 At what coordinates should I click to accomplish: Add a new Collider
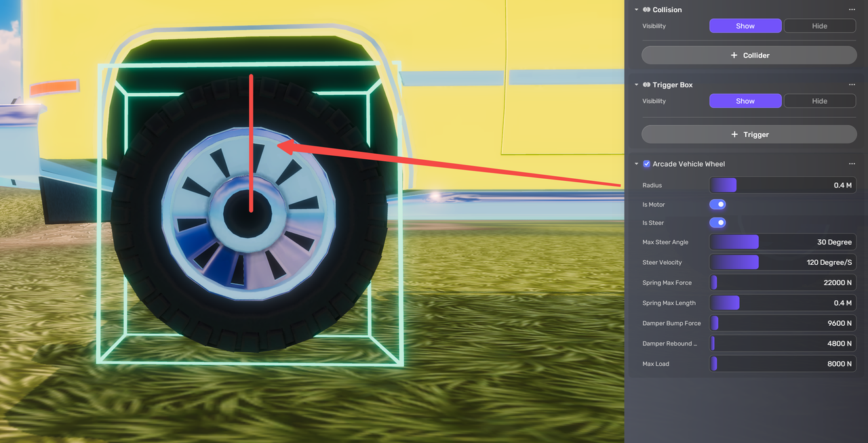click(749, 55)
